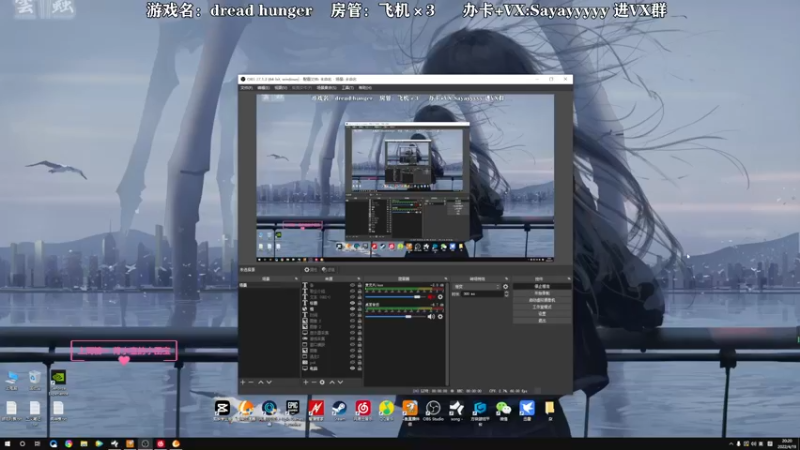800x450 pixels.
Task: Toggle visibility of the last source row
Action: tap(353, 368)
